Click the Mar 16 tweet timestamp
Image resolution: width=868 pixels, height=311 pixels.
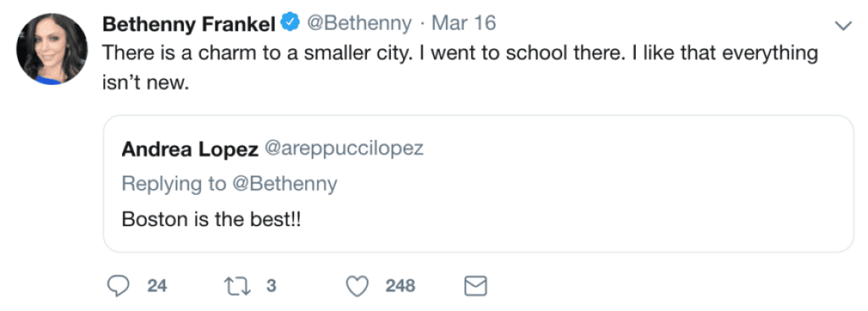pos(464,25)
